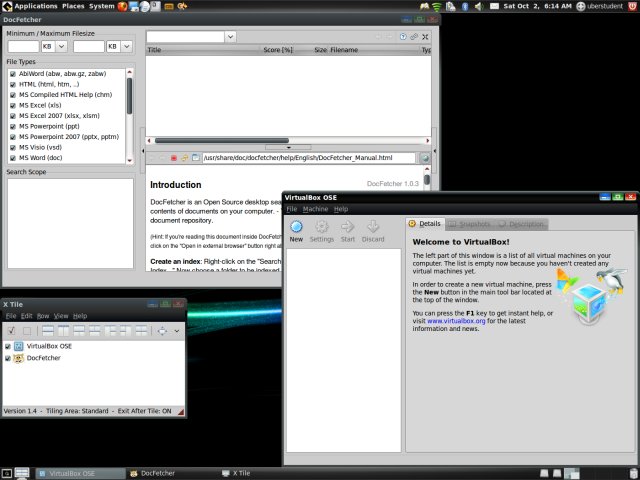Click X Tile move-arrows toolbar icon

[162, 331]
